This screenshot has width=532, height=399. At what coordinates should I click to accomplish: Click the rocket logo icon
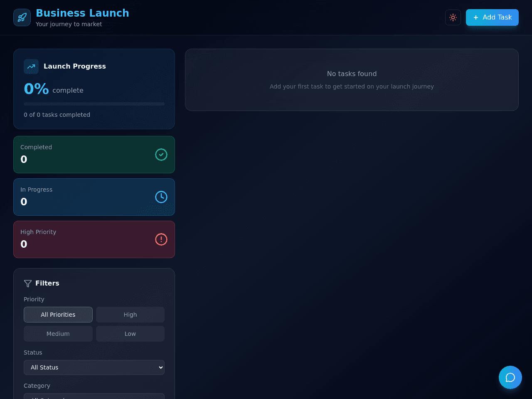coord(22,17)
